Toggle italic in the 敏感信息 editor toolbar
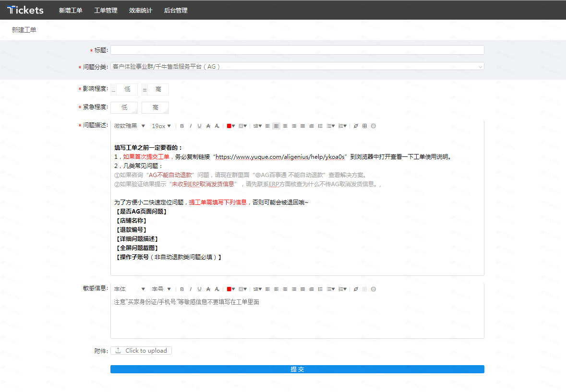The height and width of the screenshot is (392, 566). (x=191, y=289)
